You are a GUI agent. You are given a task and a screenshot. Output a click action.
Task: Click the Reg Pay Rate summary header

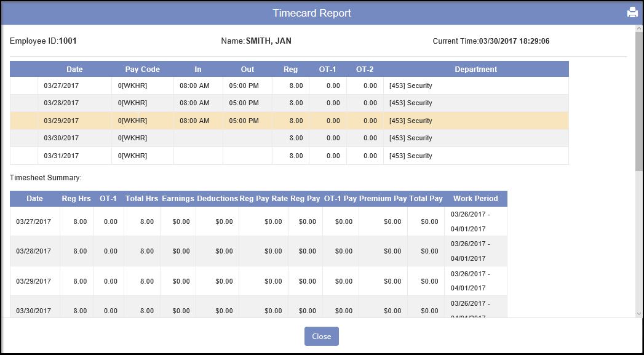point(263,199)
